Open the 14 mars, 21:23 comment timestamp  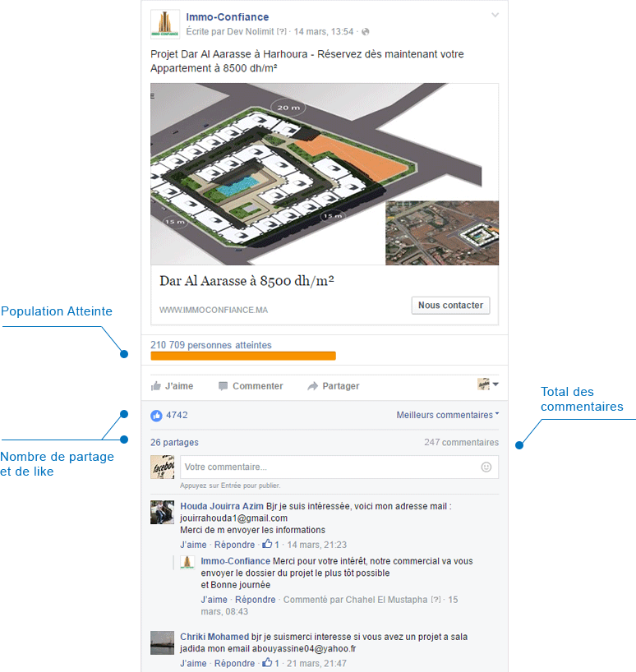[x=316, y=545]
